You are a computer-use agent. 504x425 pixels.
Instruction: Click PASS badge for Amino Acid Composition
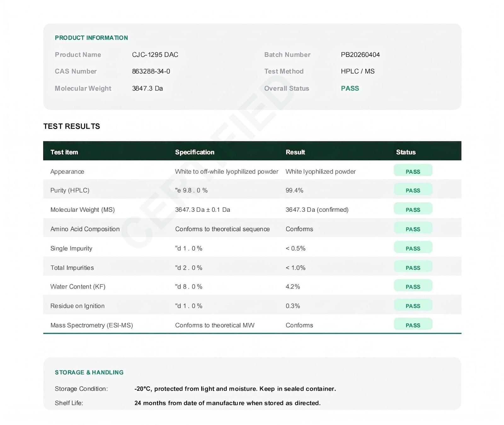(x=413, y=228)
